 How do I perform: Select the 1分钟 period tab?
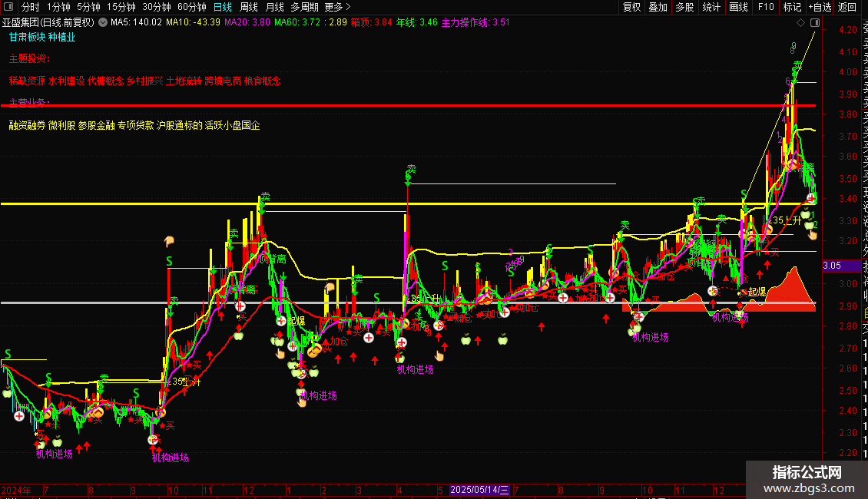(58, 7)
